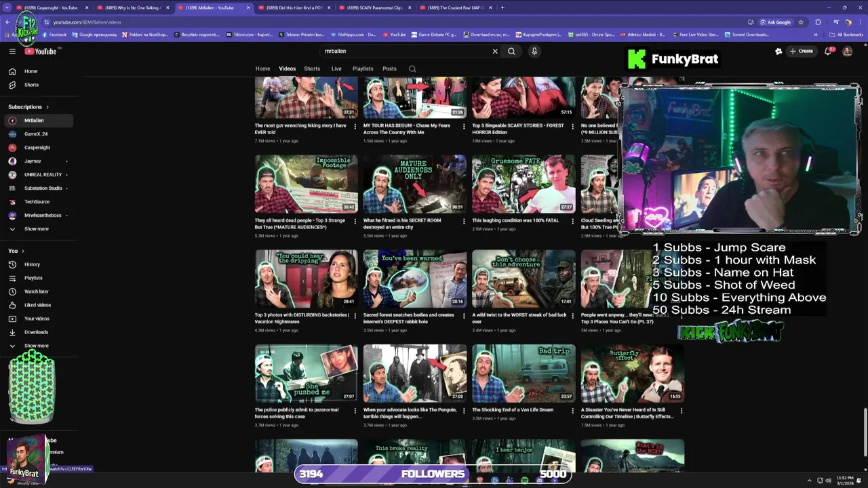Clear the mrballen search text
Viewport: 868px width, 488px height.
coord(495,51)
